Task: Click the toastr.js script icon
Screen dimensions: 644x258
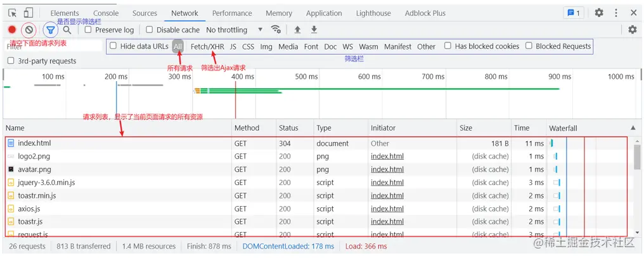Action: tap(11, 221)
